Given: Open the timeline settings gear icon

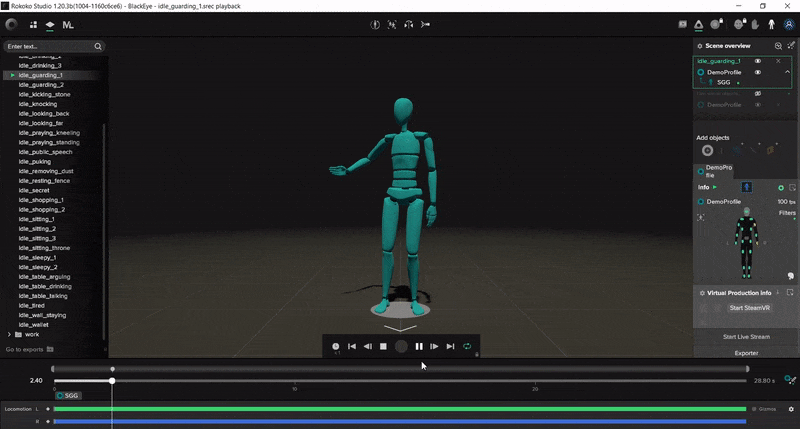Looking at the screenshot, I should (x=790, y=409).
